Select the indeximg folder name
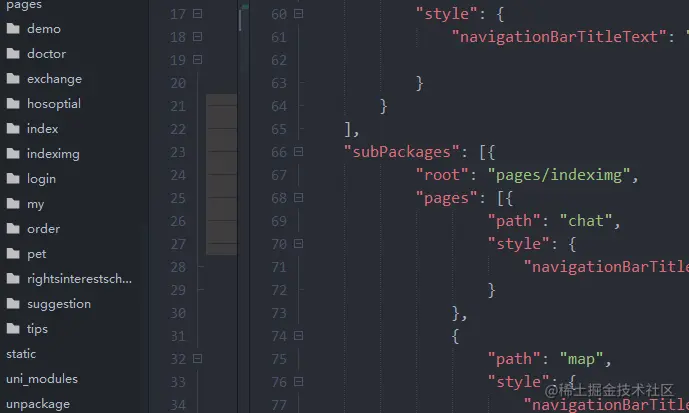 coord(53,154)
